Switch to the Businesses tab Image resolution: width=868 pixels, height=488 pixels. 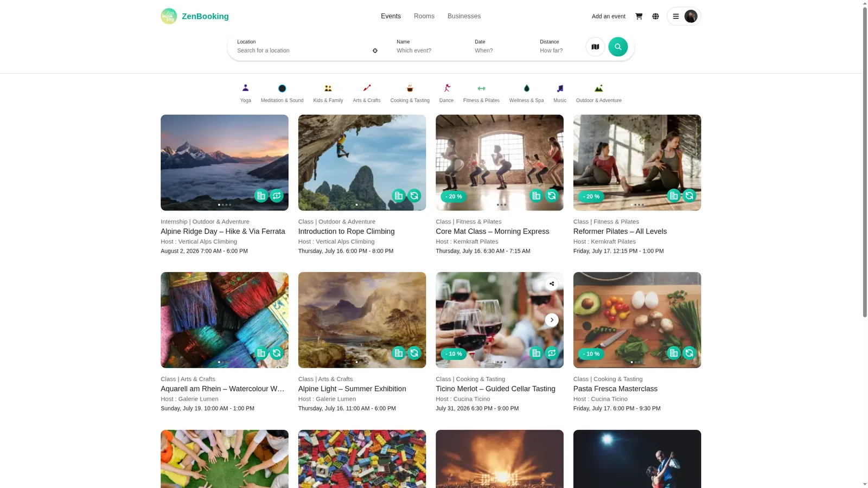pyautogui.click(x=464, y=16)
